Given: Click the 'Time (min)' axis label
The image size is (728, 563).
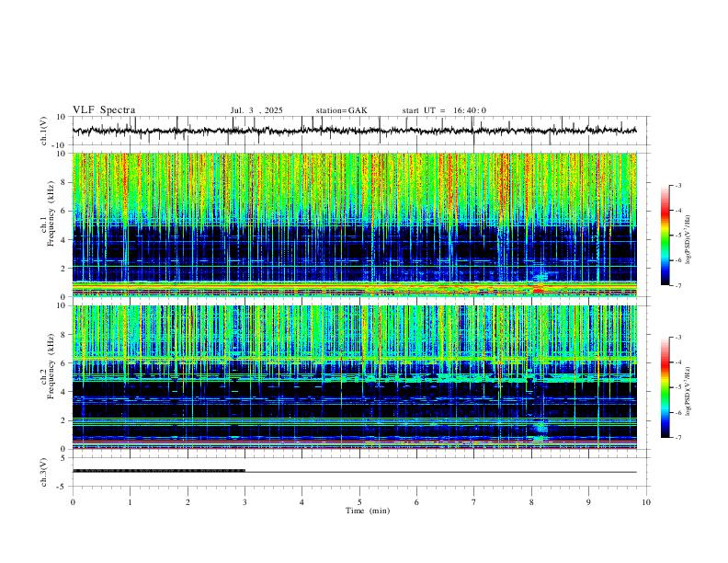Looking at the screenshot, I should pyautogui.click(x=368, y=511).
